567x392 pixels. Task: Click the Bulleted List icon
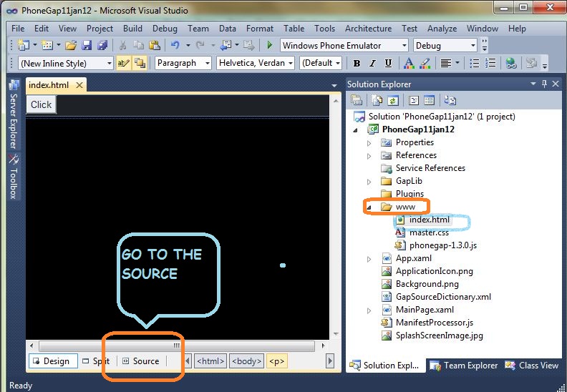click(475, 63)
